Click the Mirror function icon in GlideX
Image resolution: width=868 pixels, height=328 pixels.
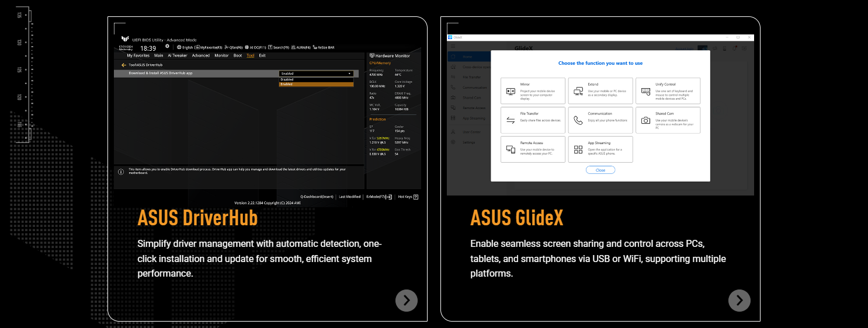511,91
